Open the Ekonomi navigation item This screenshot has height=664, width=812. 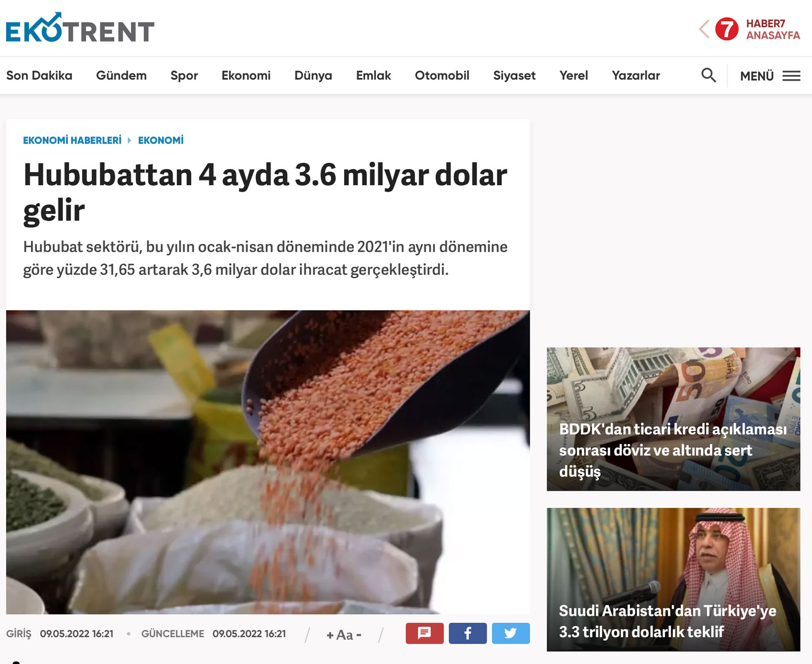pos(246,76)
